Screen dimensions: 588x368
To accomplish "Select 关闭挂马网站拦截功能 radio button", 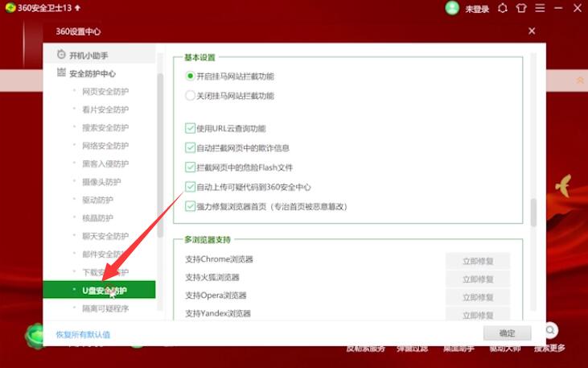I will [190, 95].
